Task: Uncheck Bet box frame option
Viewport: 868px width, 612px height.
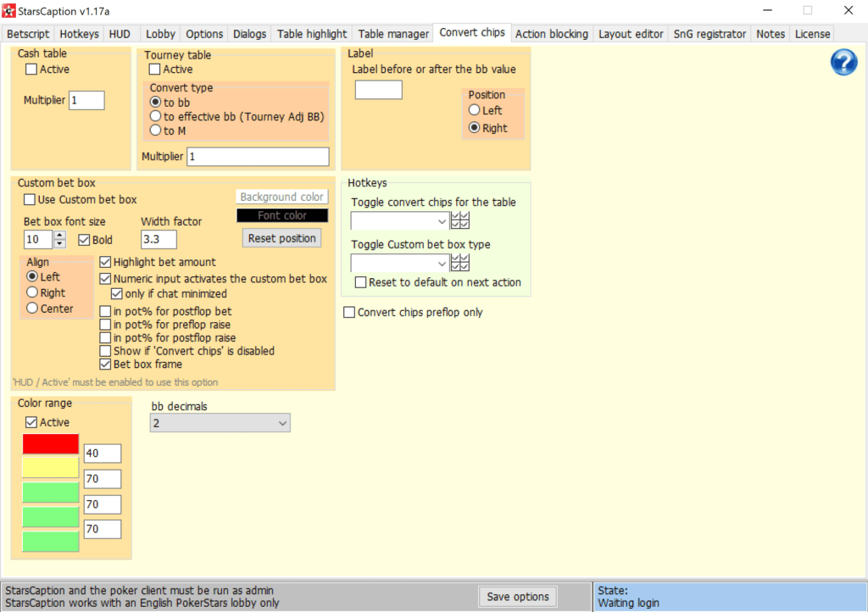Action: [x=105, y=364]
